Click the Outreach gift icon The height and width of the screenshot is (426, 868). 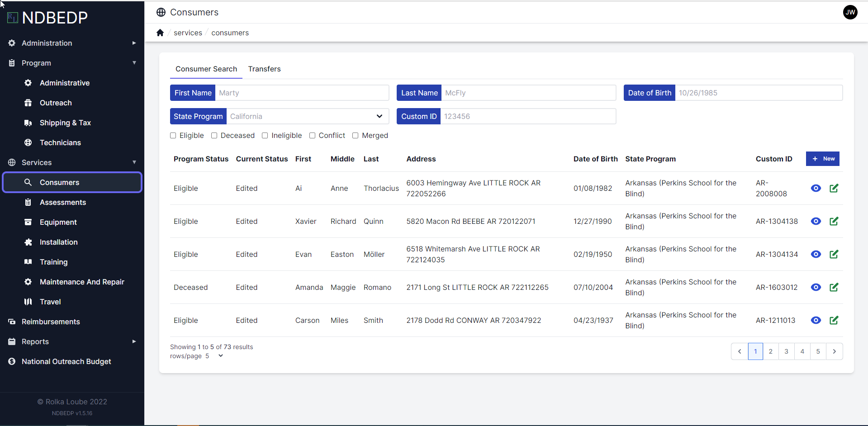[x=28, y=103]
